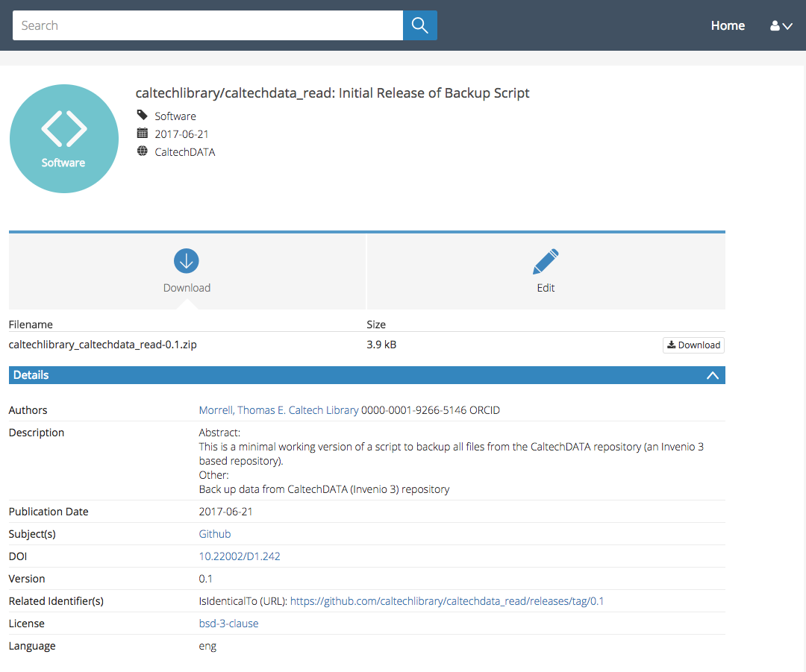Click the Subject(s) field label
Viewport: 806px width, 672px height.
32,534
